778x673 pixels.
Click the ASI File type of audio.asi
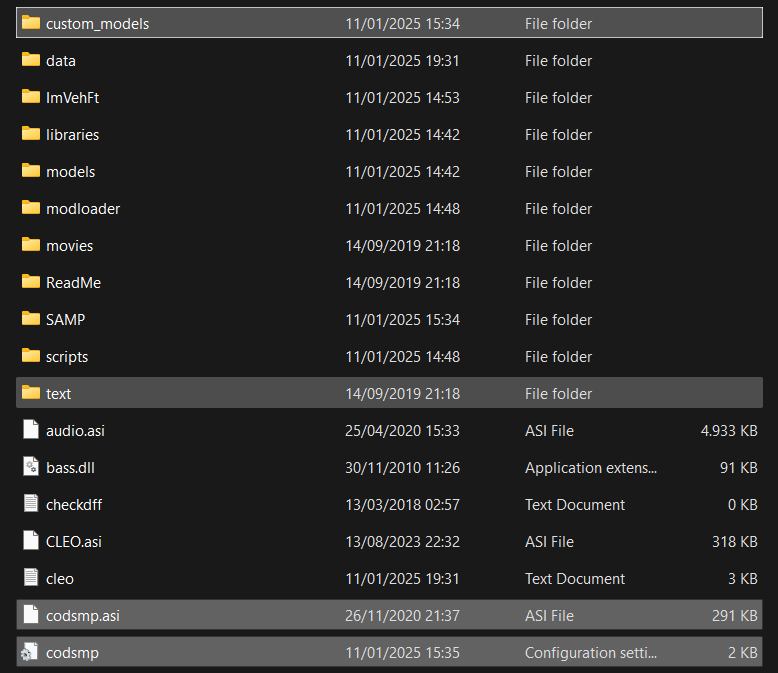pos(549,431)
